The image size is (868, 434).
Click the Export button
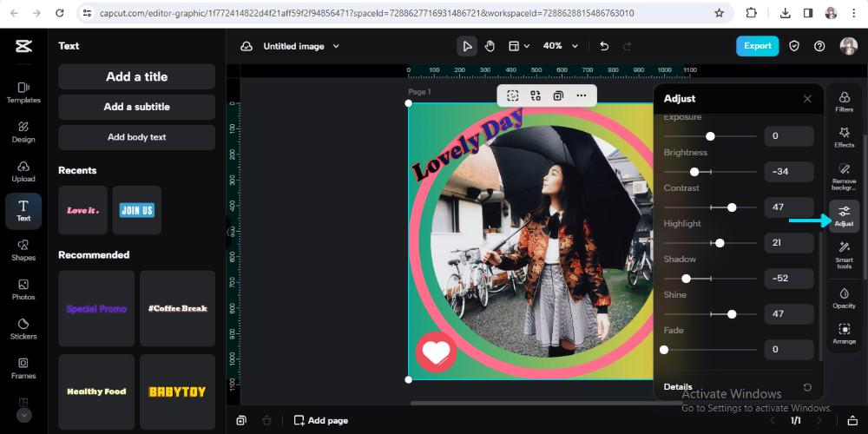pyautogui.click(x=757, y=46)
